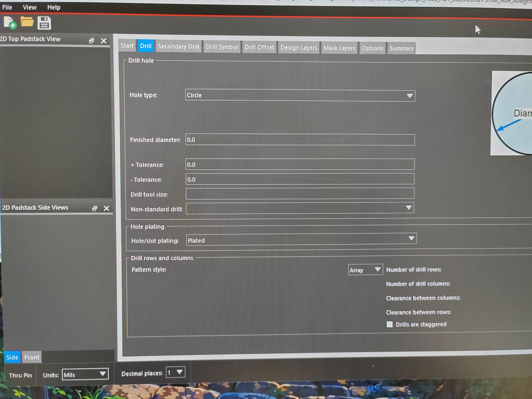Click the Finished diameter input field
The height and width of the screenshot is (399, 532).
(300, 140)
